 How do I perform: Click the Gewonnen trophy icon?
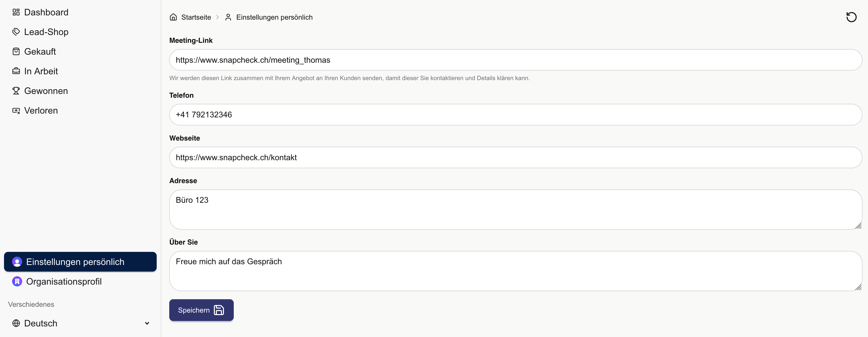click(16, 91)
